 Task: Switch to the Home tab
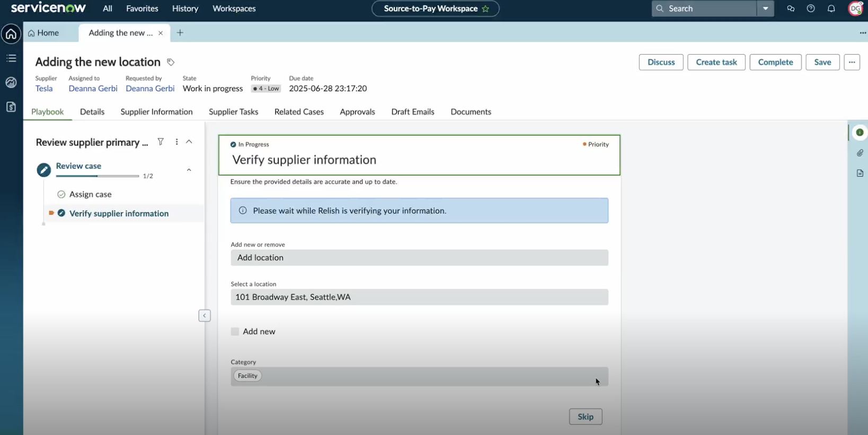(43, 33)
